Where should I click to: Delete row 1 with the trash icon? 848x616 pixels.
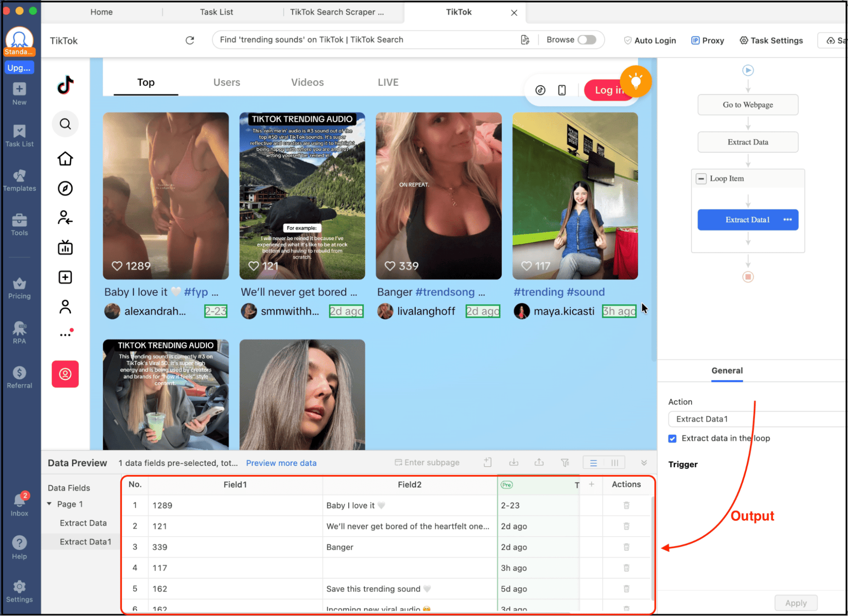tap(627, 505)
